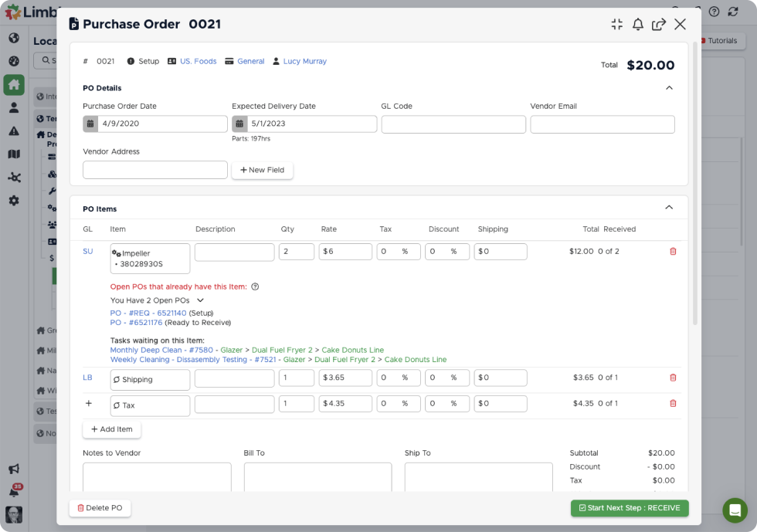757x532 pixels.
Task: Open PO - #REQ - 6521140 link
Action: click(x=148, y=313)
